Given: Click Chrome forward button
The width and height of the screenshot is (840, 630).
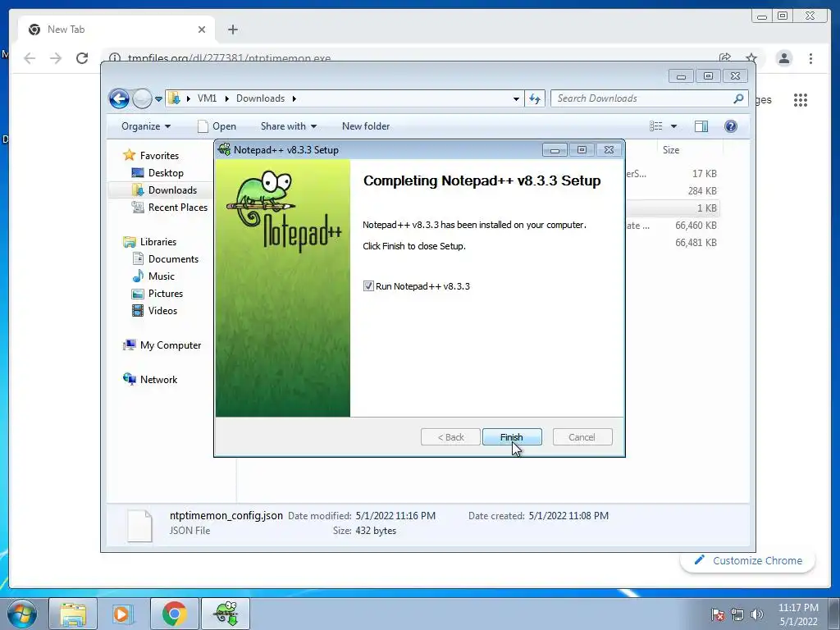Looking at the screenshot, I should click(x=56, y=58).
